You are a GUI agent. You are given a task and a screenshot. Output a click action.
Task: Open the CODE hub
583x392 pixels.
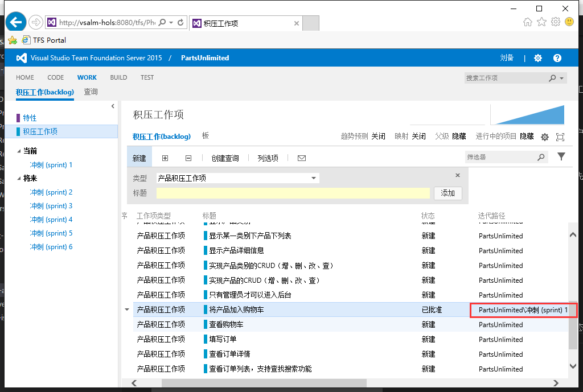[55, 77]
